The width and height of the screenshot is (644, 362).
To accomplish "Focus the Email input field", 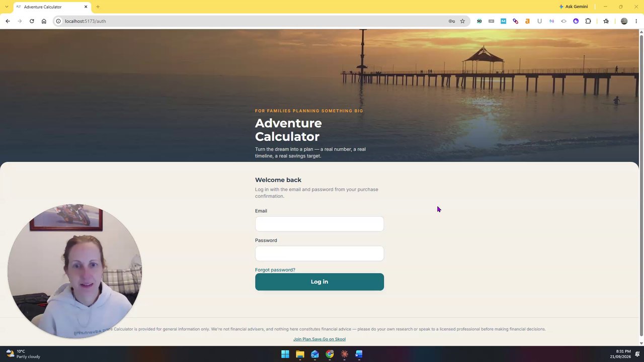I will pos(319,224).
